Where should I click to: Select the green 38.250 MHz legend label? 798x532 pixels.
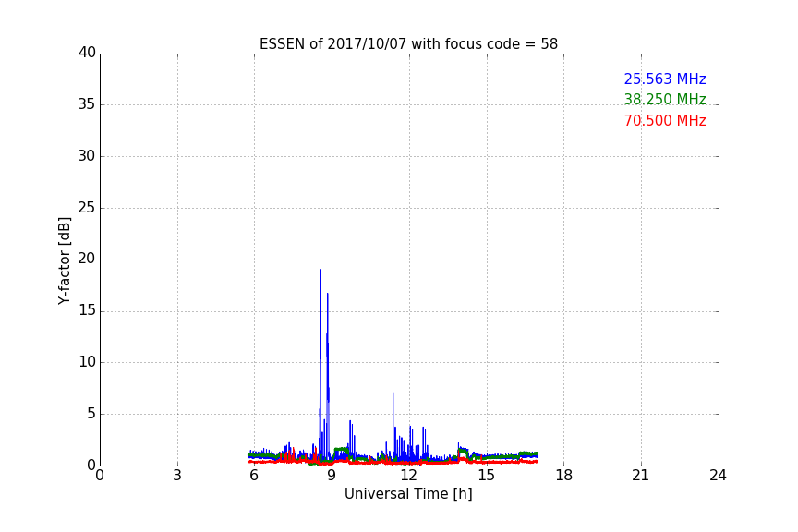pyautogui.click(x=665, y=99)
